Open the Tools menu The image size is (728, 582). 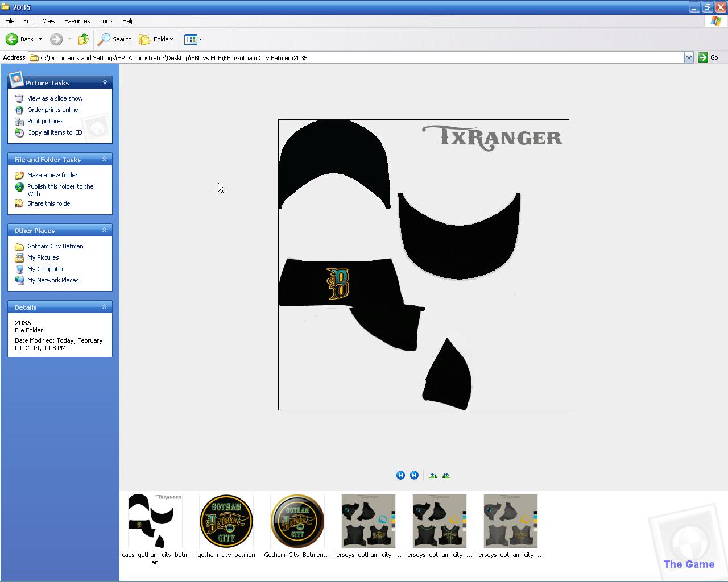[106, 21]
